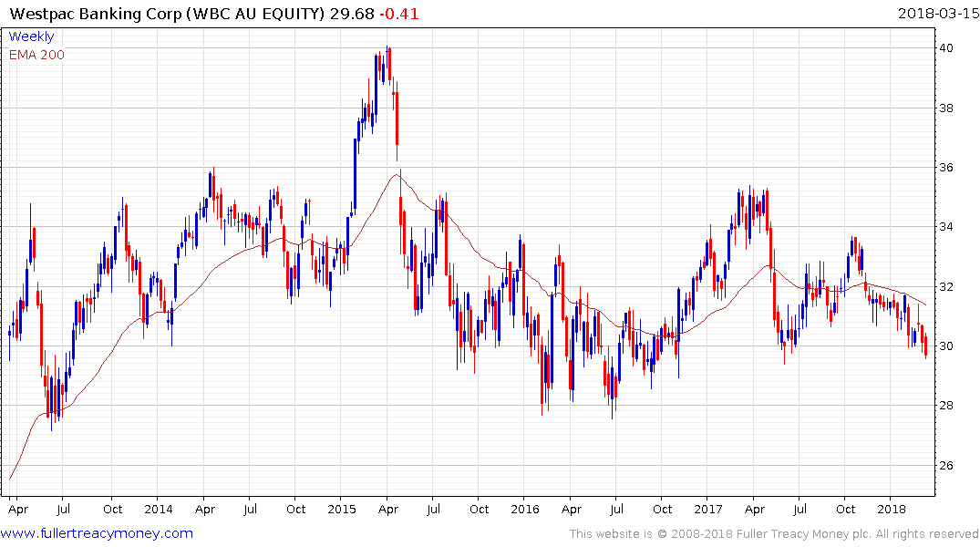
Task: Open the www.fullertreacymoney.com link
Action: [x=97, y=534]
